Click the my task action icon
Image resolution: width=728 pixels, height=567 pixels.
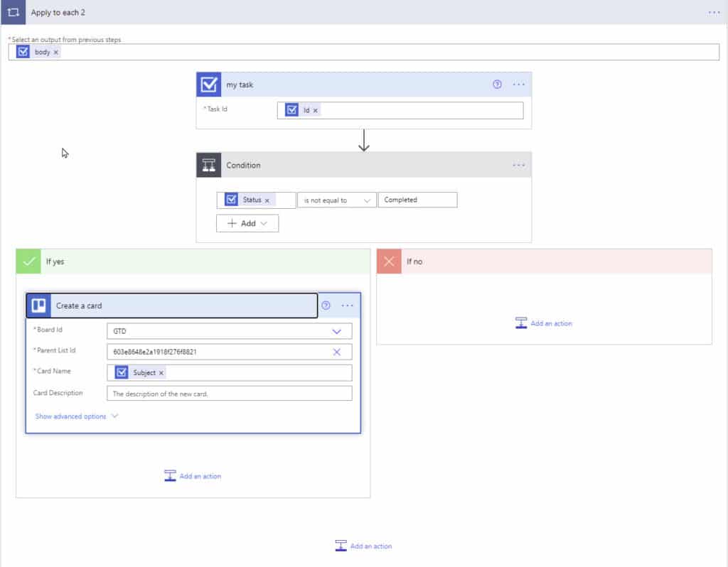(x=208, y=85)
